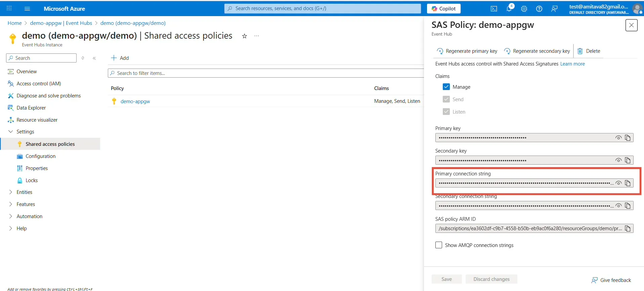The image size is (644, 291).
Task: Copy the Primary key value
Action: [628, 138]
